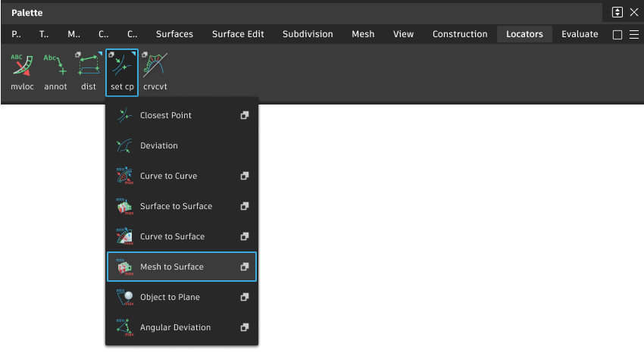Pick the Curve to Curve deviation icon
644x356 pixels.
point(125,176)
